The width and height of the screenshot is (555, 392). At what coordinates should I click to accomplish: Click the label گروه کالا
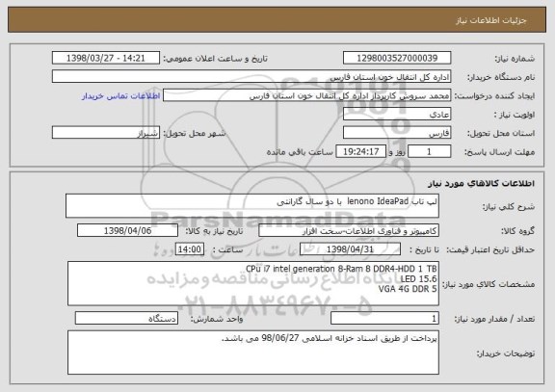point(518,231)
